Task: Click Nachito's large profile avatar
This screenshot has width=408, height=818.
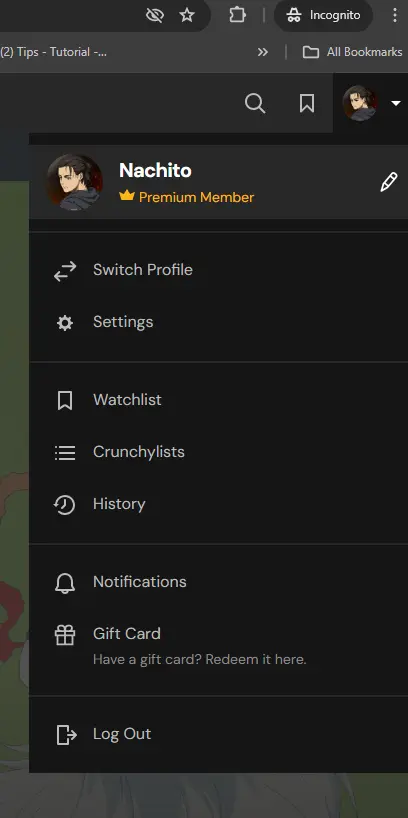Action: click(x=74, y=182)
